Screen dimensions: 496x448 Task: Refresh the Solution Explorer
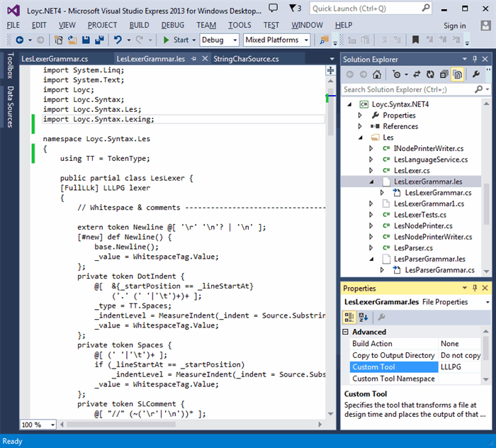[x=430, y=74]
